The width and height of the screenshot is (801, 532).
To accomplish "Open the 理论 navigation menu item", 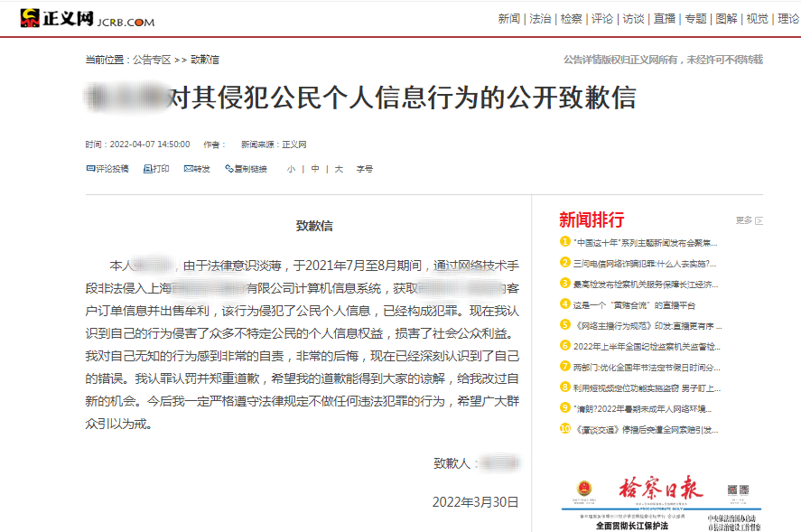I will (x=788, y=19).
